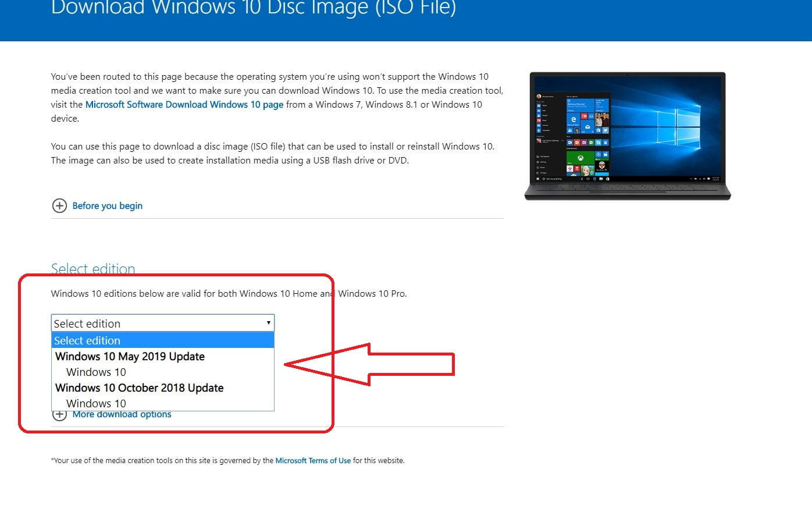Click the plus icon beside More download options

click(59, 415)
